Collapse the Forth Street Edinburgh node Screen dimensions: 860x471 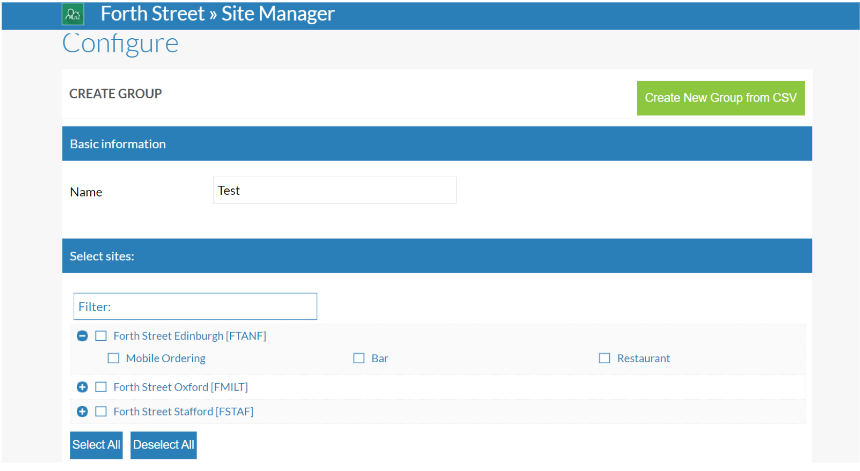pos(83,336)
